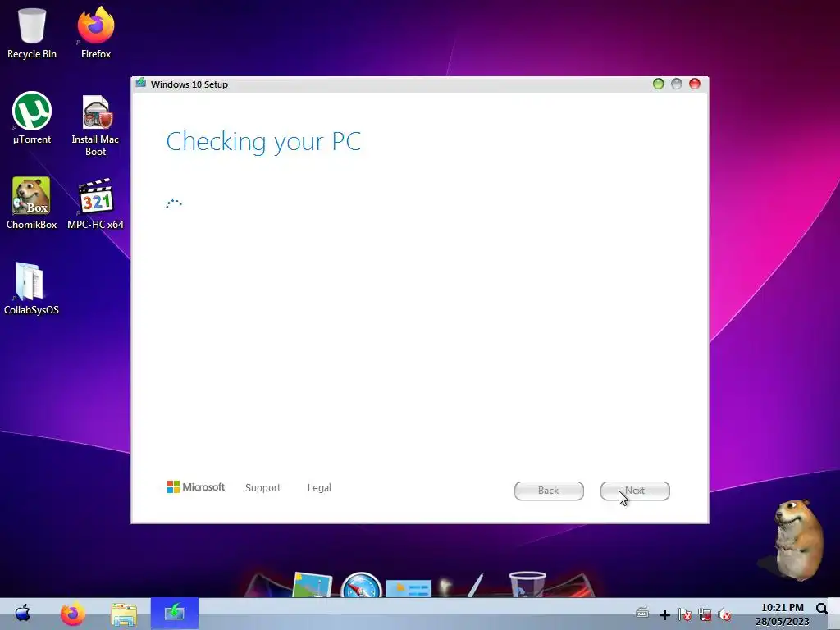840x630 pixels.
Task: Click the search magnifier in taskbar
Action: [822, 608]
